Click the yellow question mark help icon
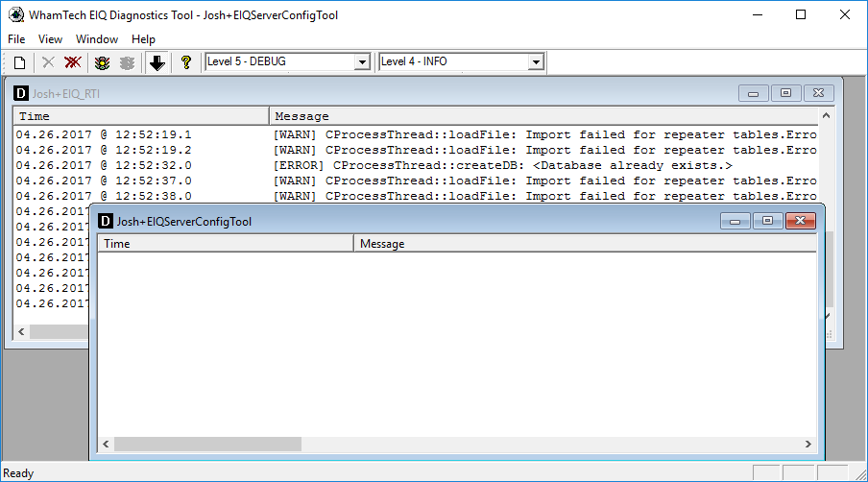This screenshot has width=868, height=482. point(186,62)
